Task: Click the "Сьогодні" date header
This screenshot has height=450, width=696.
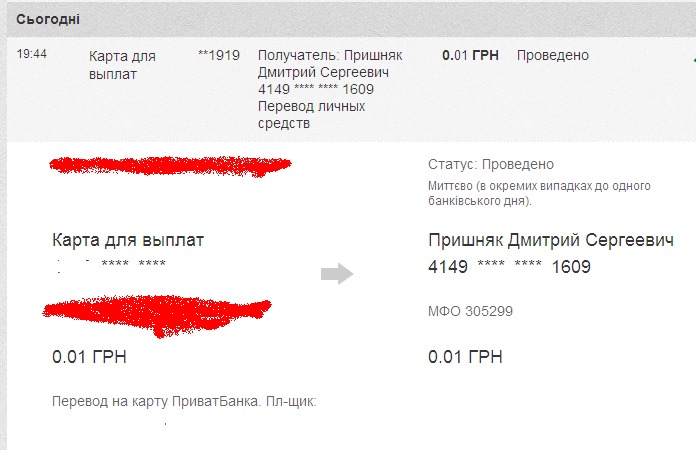Action: [x=48, y=19]
